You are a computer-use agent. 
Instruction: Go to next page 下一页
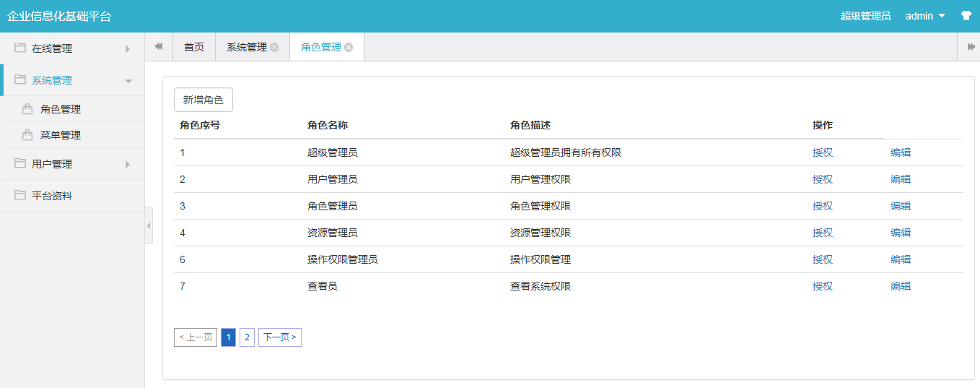280,337
